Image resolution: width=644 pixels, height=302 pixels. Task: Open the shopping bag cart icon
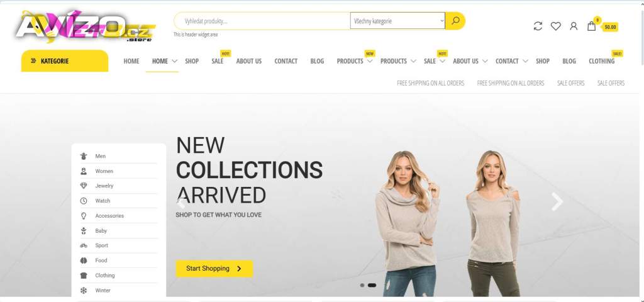(x=591, y=26)
